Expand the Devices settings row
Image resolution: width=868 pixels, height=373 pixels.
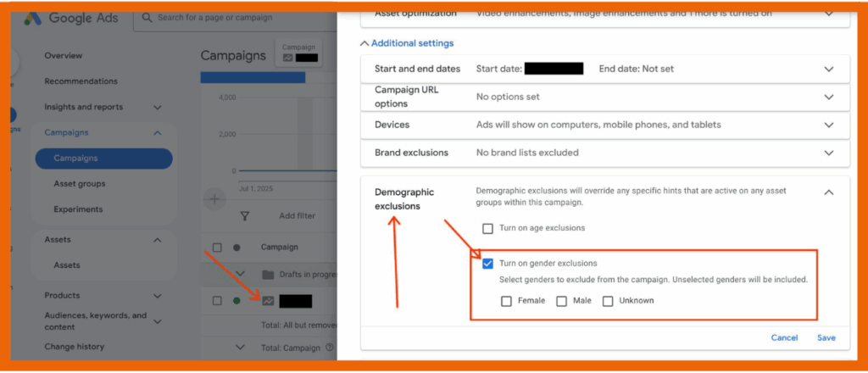point(828,125)
